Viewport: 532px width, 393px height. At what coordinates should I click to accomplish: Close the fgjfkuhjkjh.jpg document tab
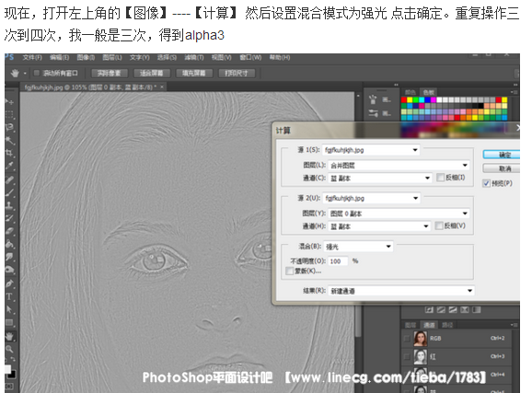pos(162,87)
